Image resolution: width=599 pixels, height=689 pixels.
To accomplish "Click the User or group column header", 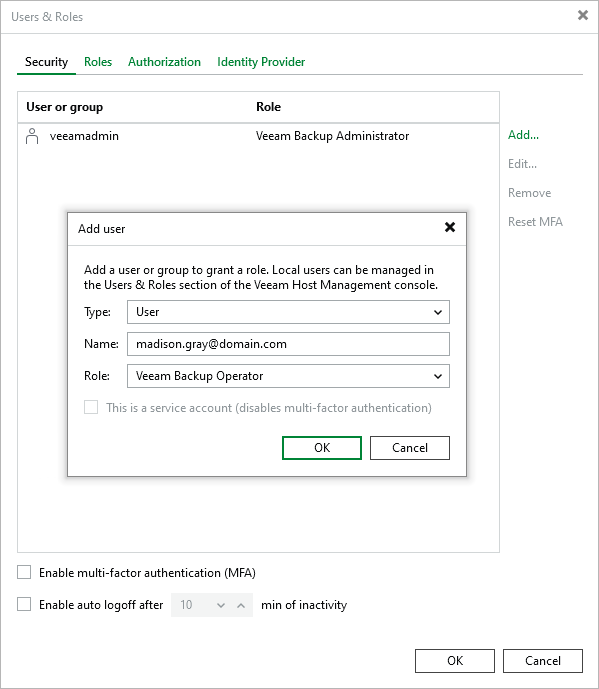I will [x=65, y=107].
